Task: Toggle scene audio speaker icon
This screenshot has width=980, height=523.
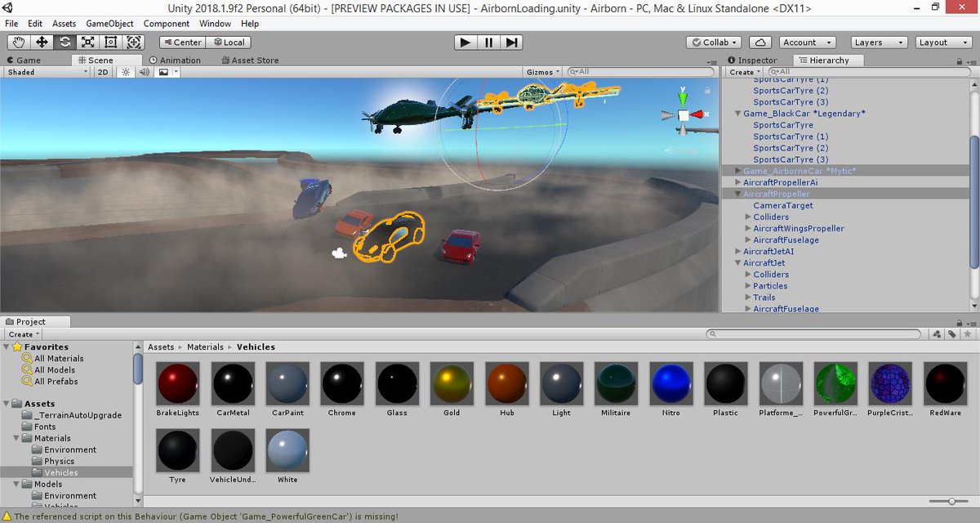Action: [x=145, y=72]
